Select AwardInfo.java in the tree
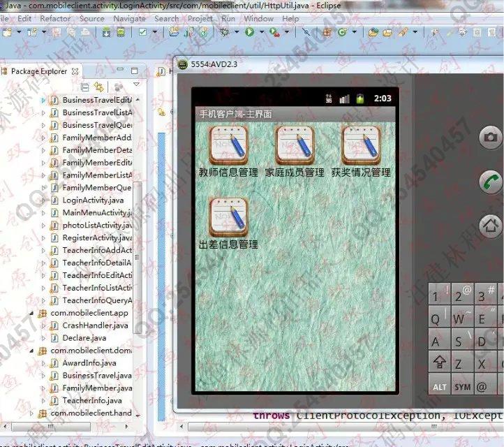 point(89,363)
